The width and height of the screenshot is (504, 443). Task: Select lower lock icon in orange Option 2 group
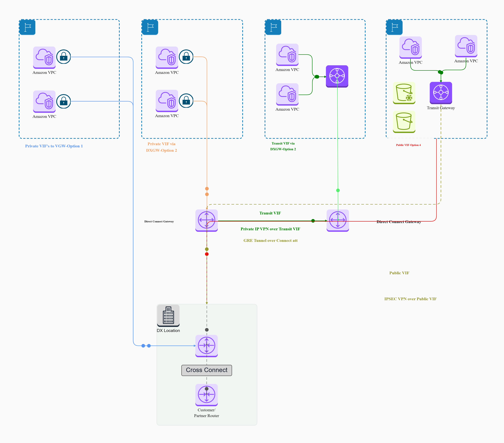[186, 101]
